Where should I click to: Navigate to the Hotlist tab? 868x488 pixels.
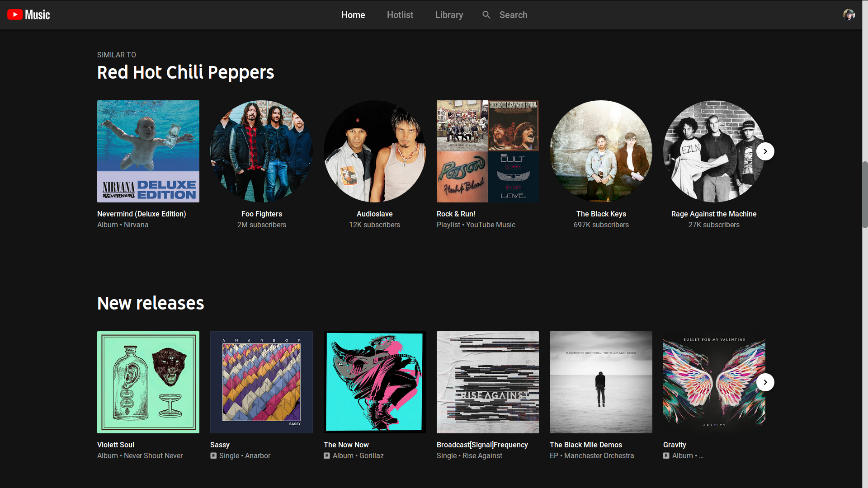pyautogui.click(x=400, y=14)
